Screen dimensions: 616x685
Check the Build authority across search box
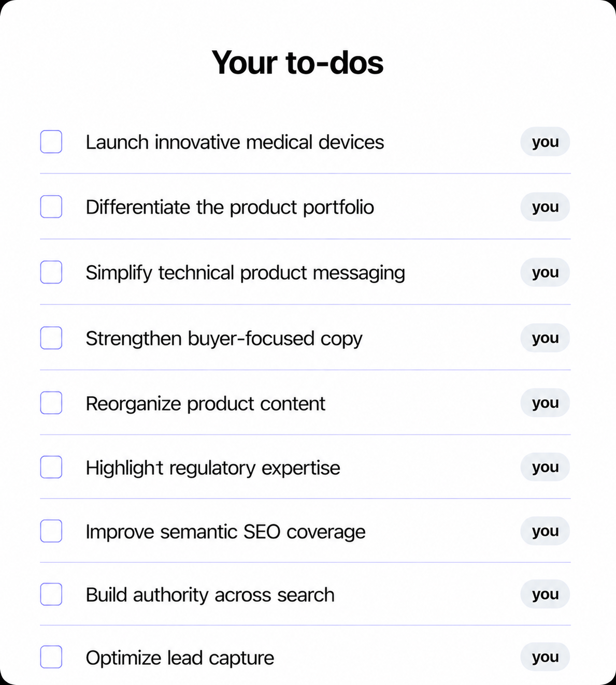pyautogui.click(x=51, y=594)
